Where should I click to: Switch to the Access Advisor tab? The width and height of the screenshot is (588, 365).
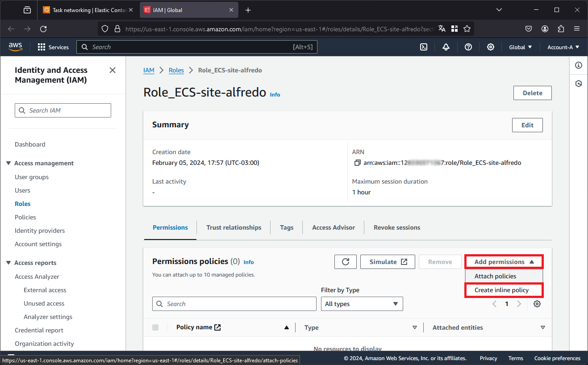pyautogui.click(x=334, y=227)
